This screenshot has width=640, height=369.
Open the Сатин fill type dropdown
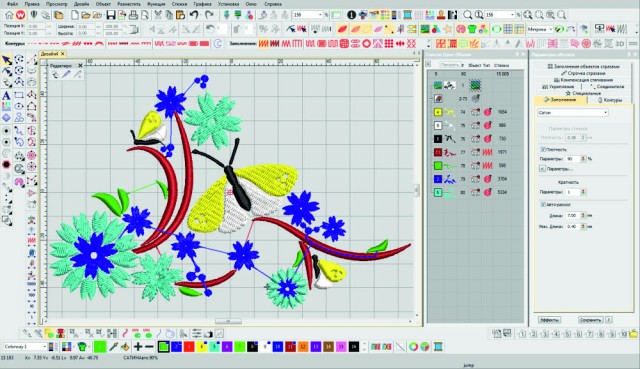point(573,112)
